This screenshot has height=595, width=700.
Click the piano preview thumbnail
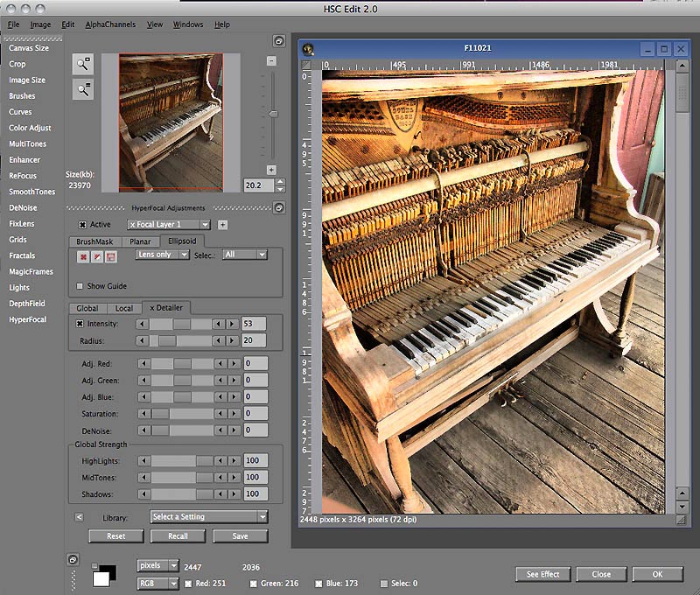click(157, 122)
